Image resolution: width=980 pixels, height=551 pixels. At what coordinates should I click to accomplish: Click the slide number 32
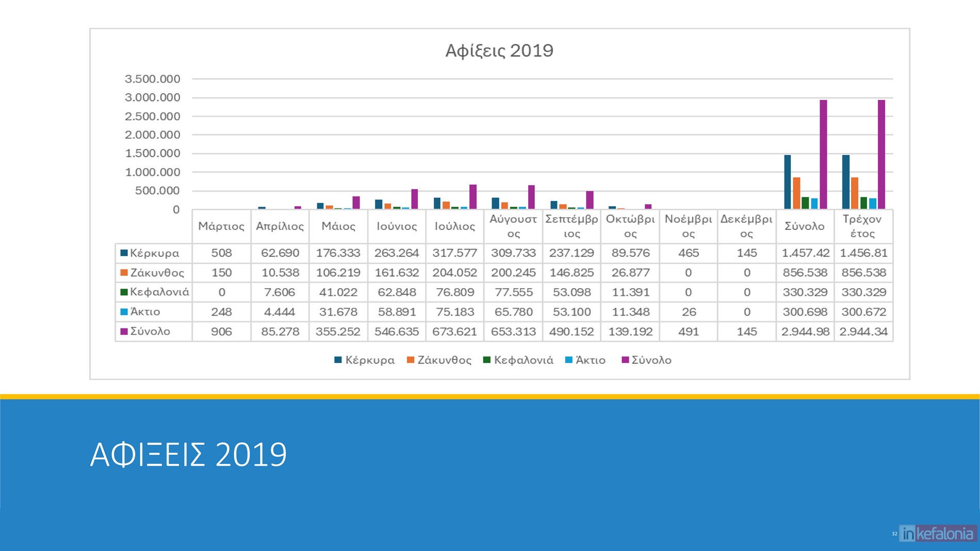point(894,534)
